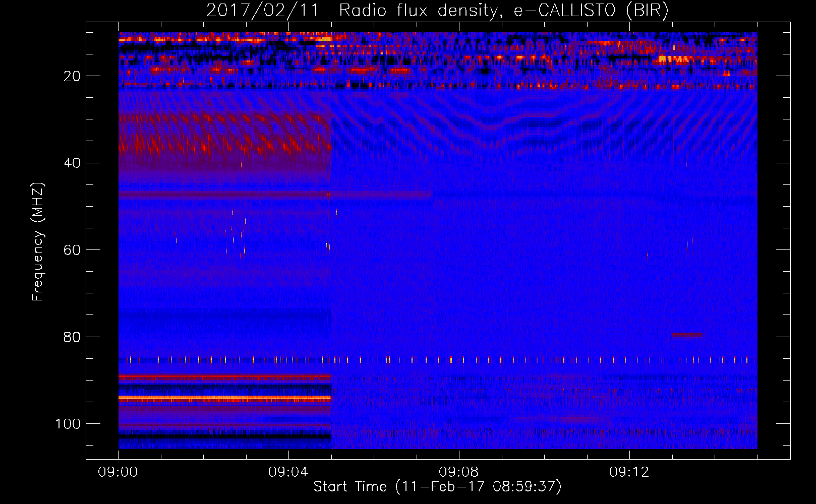Click the 'Frequency (MHZ)' y-axis label
Image resolution: width=816 pixels, height=504 pixels.
pos(38,241)
